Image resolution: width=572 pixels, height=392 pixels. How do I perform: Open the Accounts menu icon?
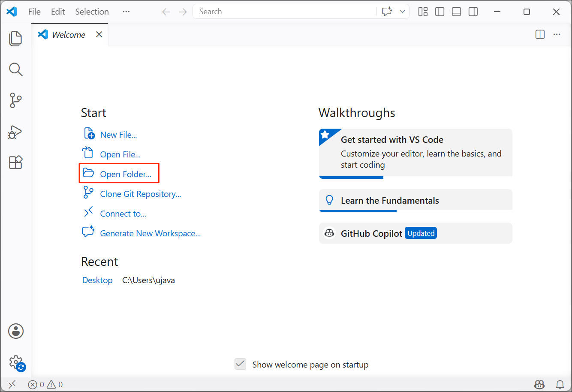point(16,331)
